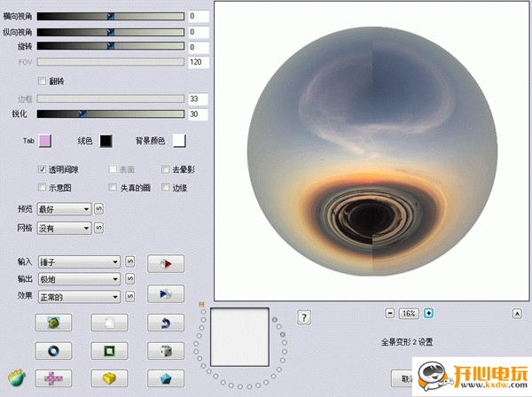Enable the 边缘 checkbox

coord(166,187)
